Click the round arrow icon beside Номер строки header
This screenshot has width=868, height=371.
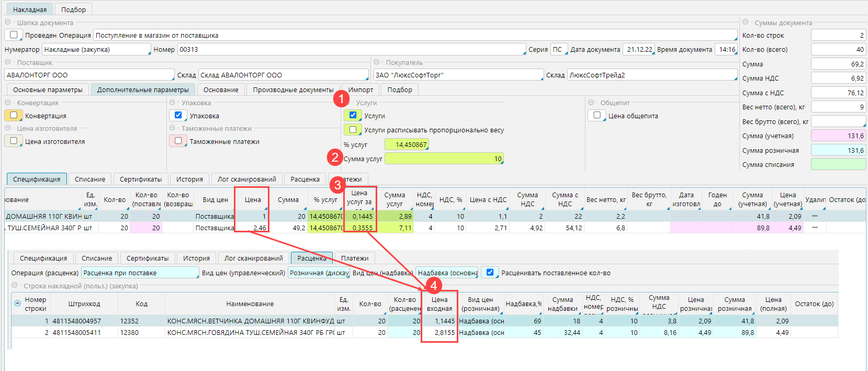(17, 303)
